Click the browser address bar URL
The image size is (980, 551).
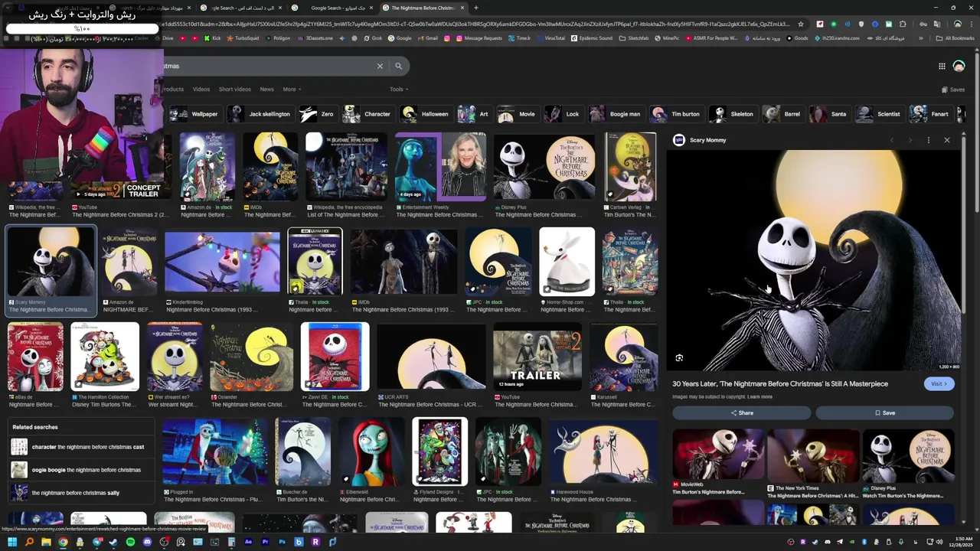[475, 24]
